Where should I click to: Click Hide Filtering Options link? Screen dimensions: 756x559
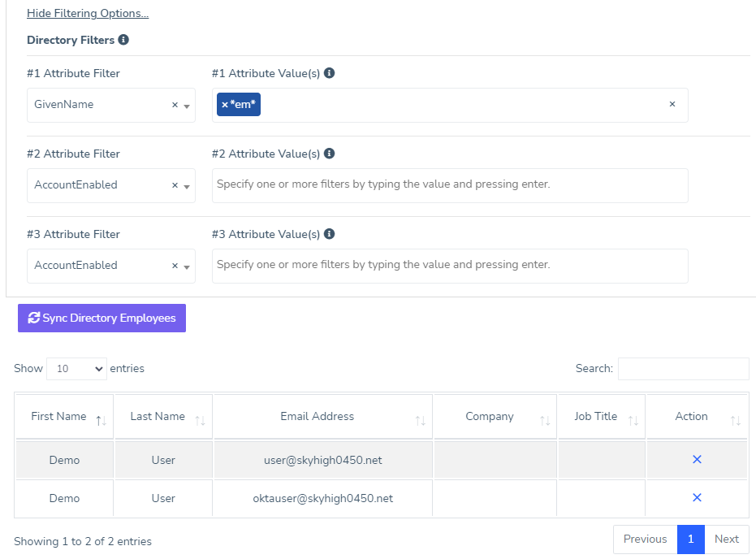click(x=88, y=14)
